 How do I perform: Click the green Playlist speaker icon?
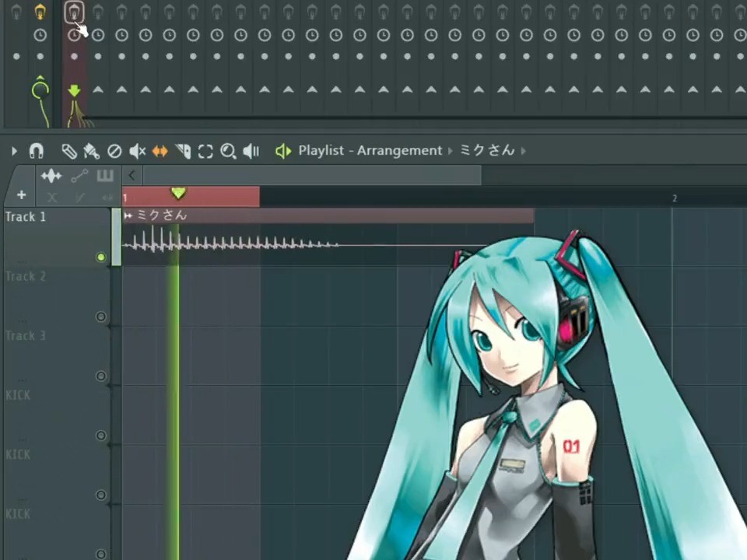click(x=283, y=152)
